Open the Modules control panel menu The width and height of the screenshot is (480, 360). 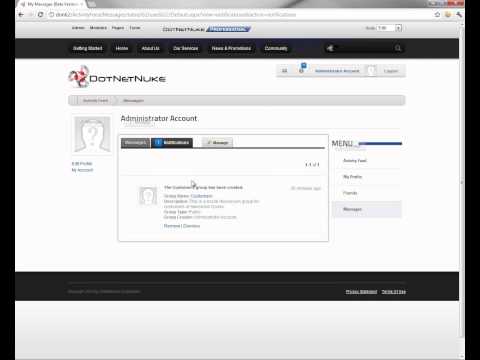pos(98,28)
